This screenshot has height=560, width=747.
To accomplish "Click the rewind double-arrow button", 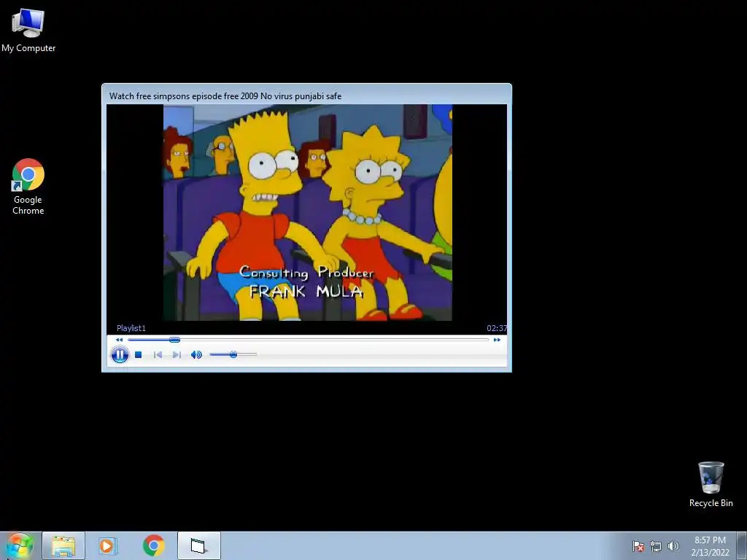I will pyautogui.click(x=119, y=340).
